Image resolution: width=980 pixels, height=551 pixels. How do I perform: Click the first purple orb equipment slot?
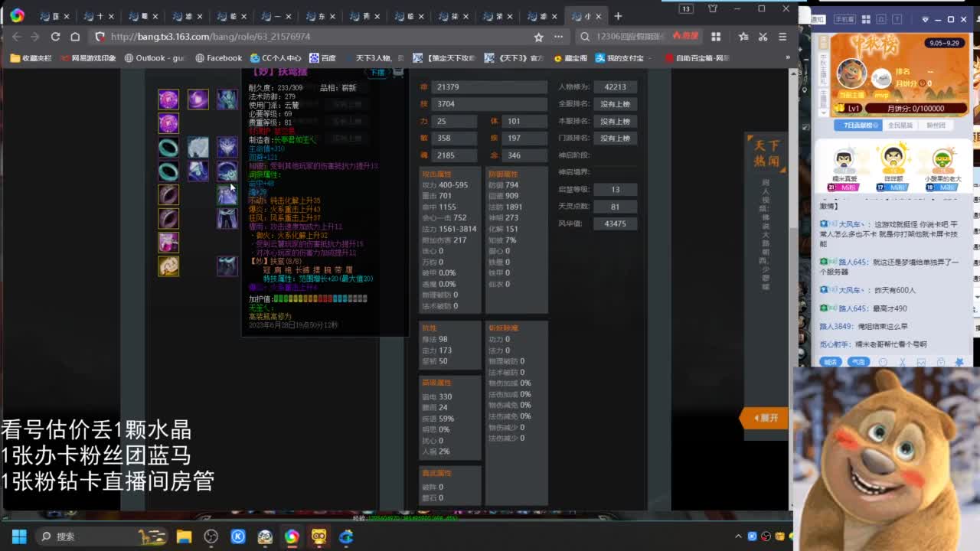[x=168, y=99]
